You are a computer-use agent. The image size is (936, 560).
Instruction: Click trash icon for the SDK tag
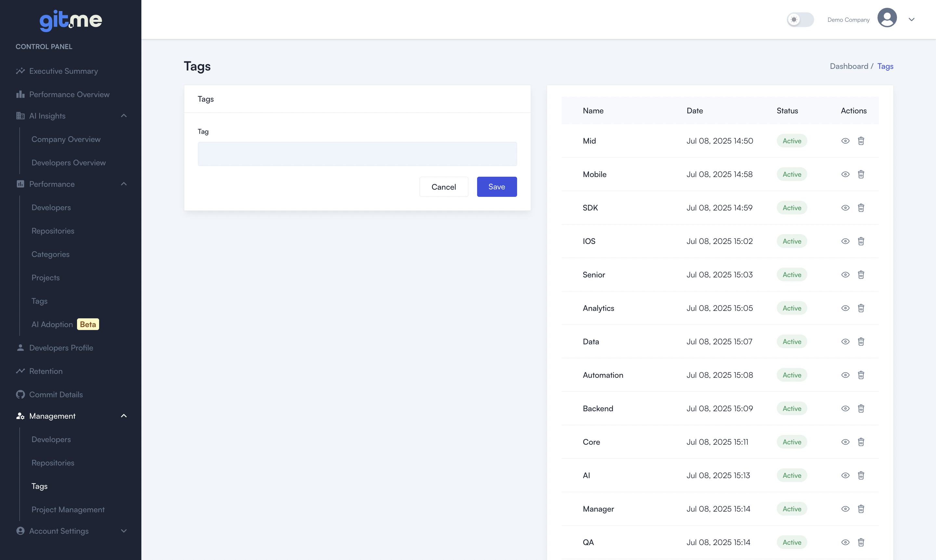(861, 208)
